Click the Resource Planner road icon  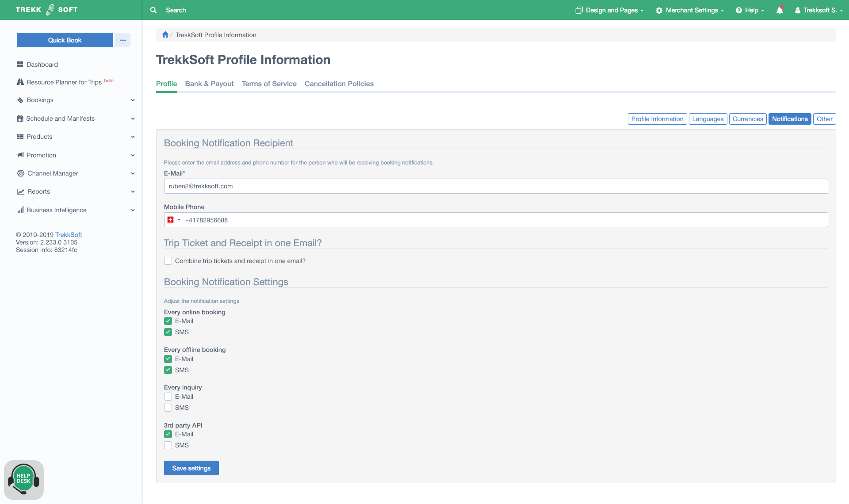pos(20,82)
